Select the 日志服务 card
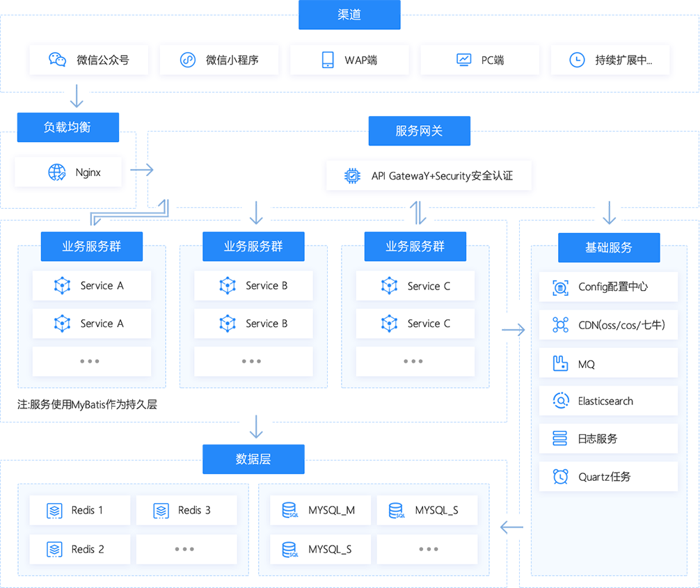 click(x=608, y=439)
